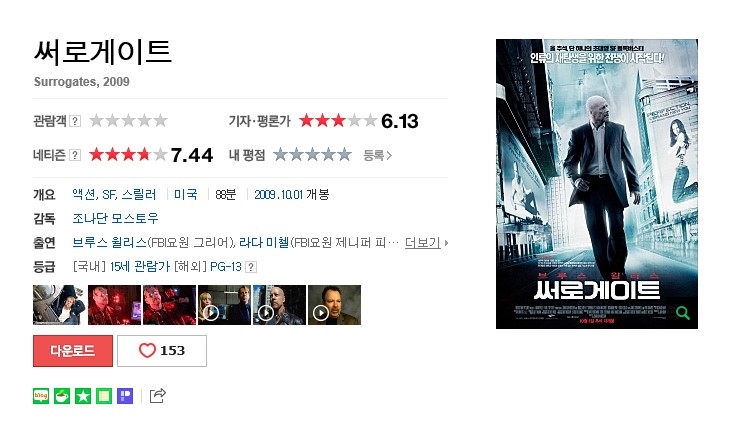Click 등록 arrow to register rating

(378, 155)
